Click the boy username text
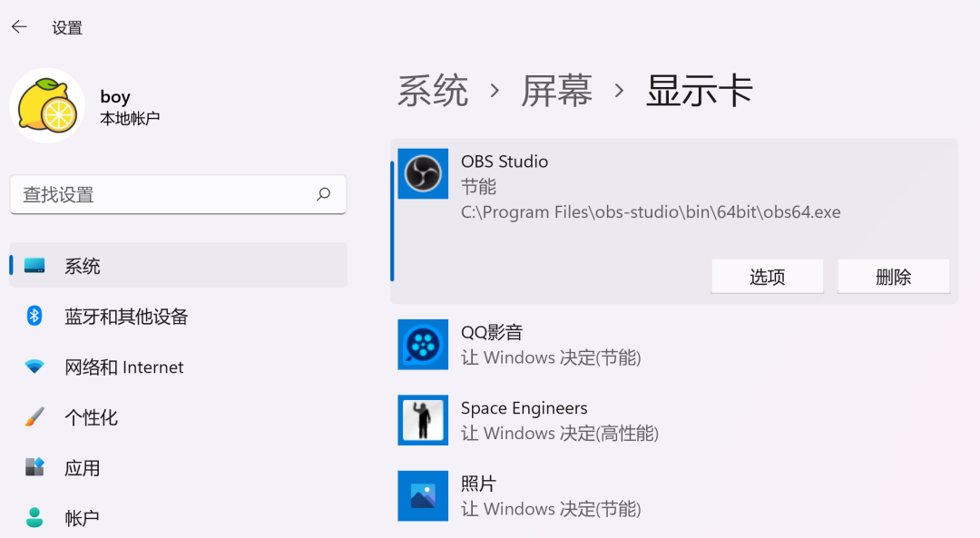 tap(115, 97)
